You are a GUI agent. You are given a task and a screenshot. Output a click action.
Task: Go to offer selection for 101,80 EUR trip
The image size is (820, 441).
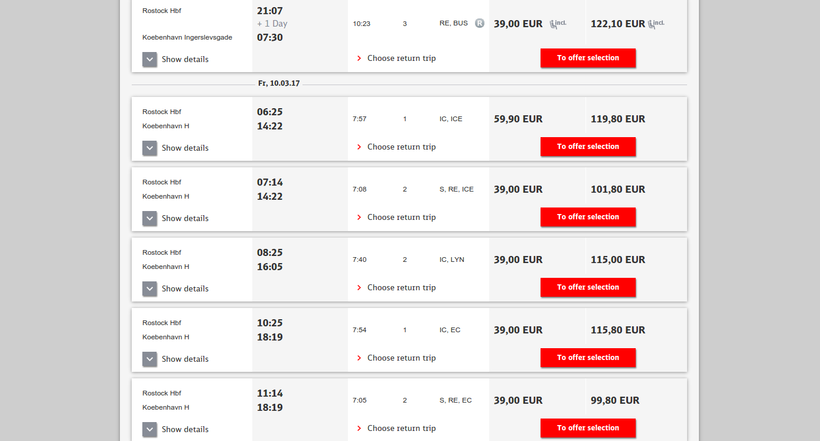pos(588,217)
